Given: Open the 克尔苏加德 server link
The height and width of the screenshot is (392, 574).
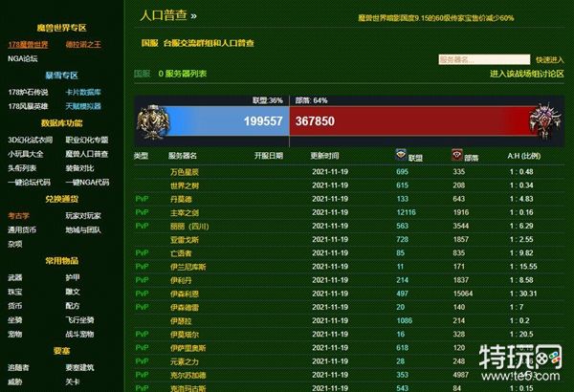Looking at the screenshot, I should [188, 375].
